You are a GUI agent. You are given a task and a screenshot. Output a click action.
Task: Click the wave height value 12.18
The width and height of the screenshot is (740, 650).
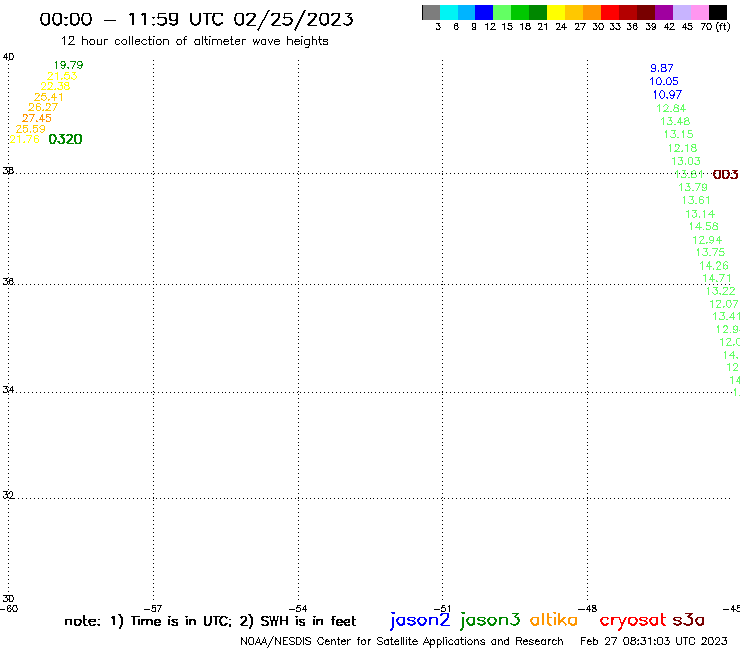682,148
